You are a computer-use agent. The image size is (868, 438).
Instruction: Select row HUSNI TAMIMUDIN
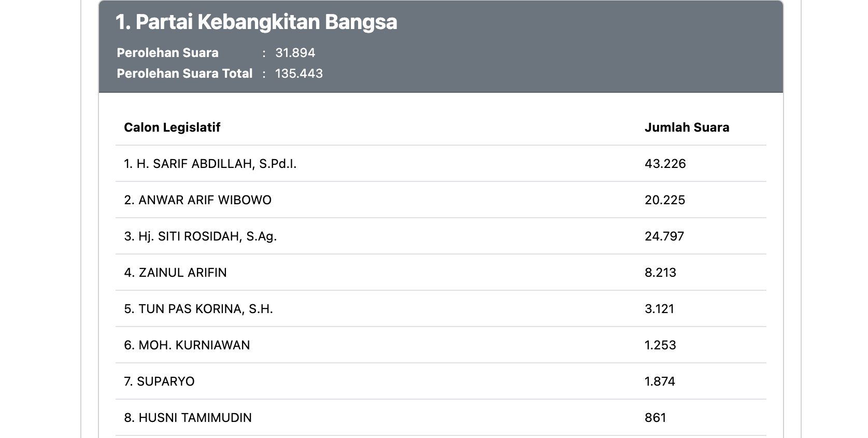(x=440, y=418)
